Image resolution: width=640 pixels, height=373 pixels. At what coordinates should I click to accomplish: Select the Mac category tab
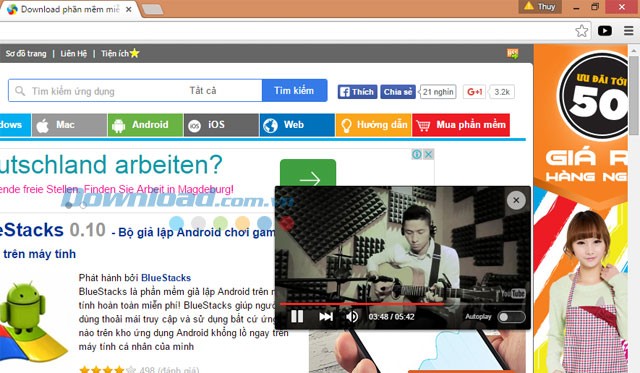pos(69,125)
